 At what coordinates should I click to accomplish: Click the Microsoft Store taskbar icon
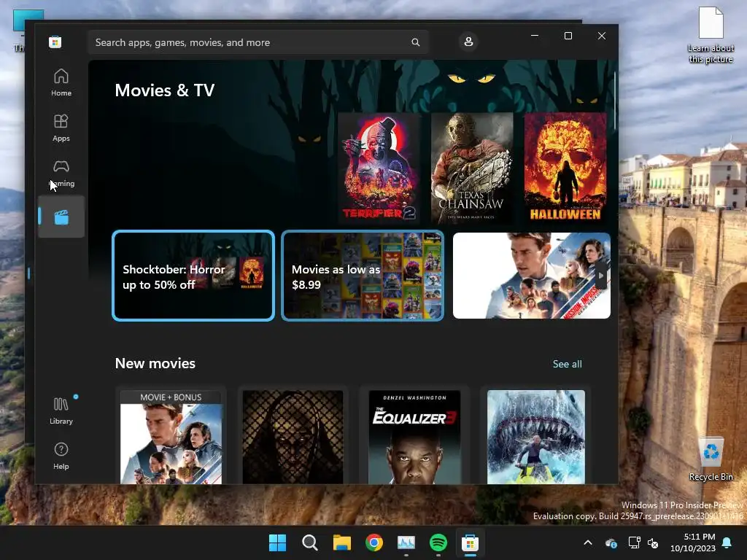471,542
